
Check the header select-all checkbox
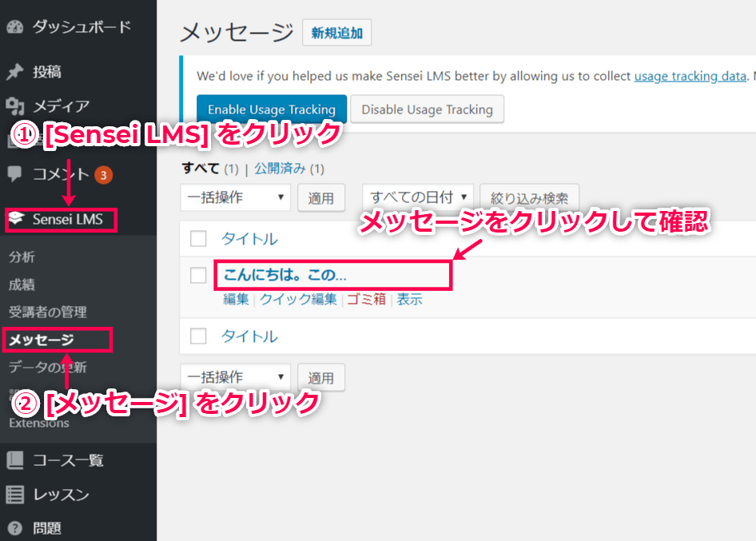tap(198, 239)
